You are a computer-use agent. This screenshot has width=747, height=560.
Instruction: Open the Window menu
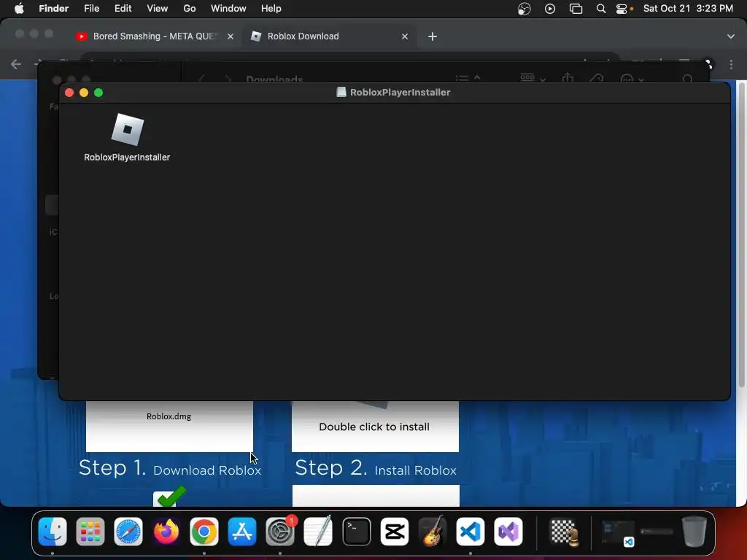coord(228,9)
